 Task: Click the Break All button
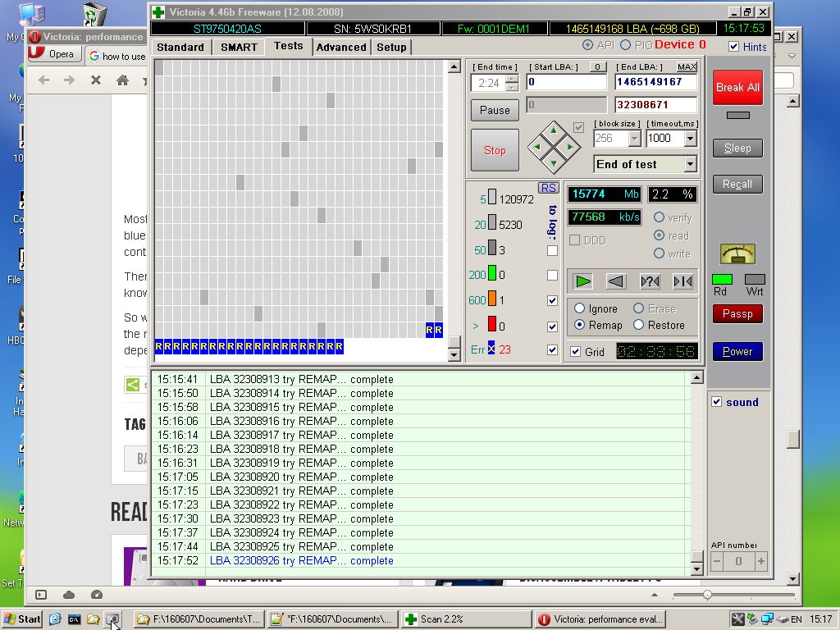pyautogui.click(x=737, y=87)
